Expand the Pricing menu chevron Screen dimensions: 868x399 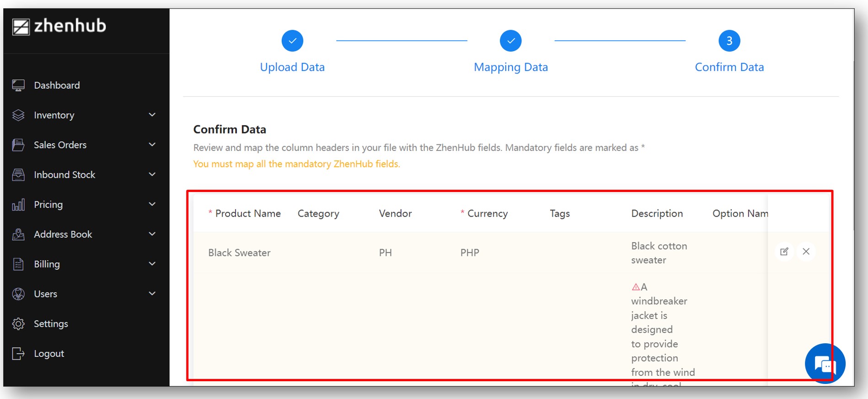pyautogui.click(x=152, y=204)
